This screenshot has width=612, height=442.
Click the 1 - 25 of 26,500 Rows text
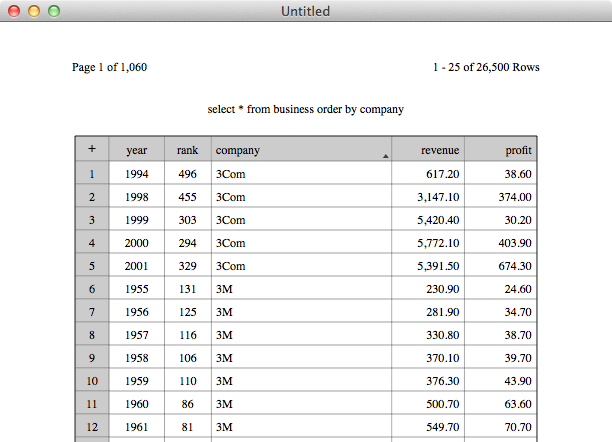[486, 67]
